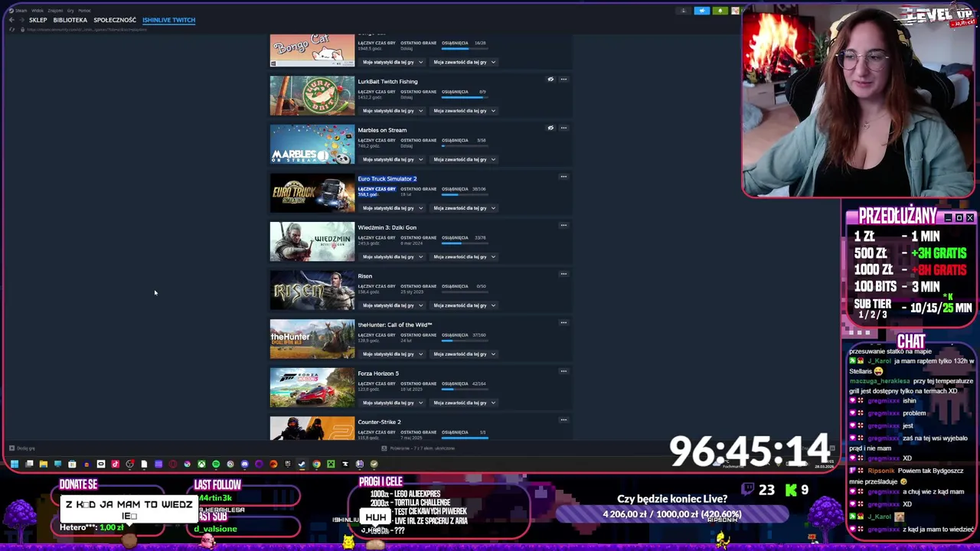Open three-dots menu for theHunter: Call of the Wild
The image size is (980, 551).
563,322
